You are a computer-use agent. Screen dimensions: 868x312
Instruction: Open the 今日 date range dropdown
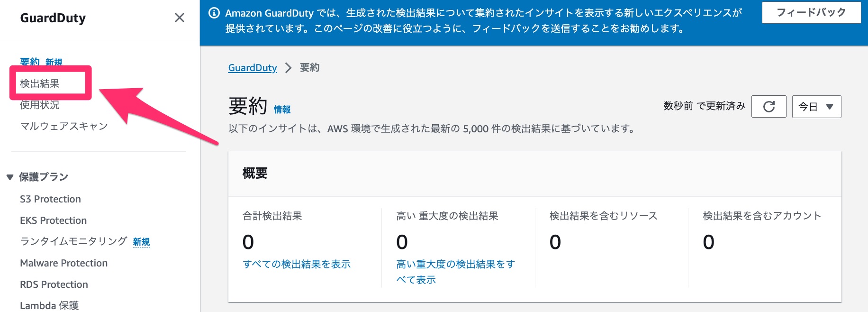coord(816,106)
